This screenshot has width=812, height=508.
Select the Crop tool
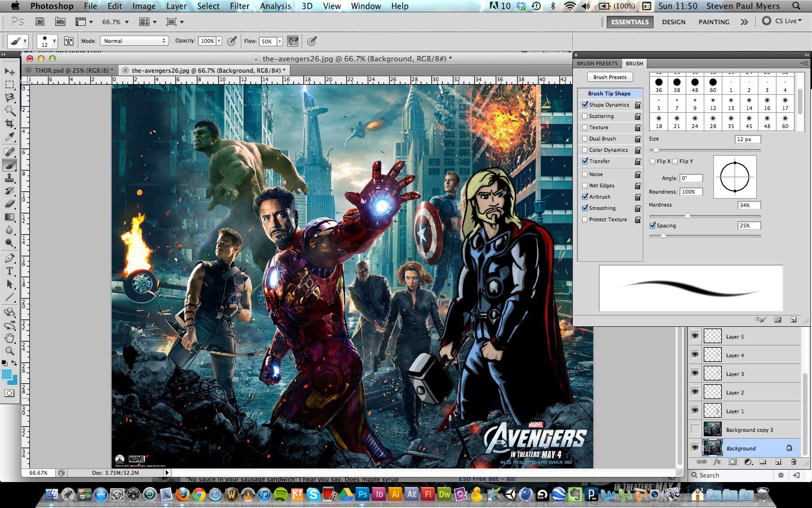click(x=10, y=124)
